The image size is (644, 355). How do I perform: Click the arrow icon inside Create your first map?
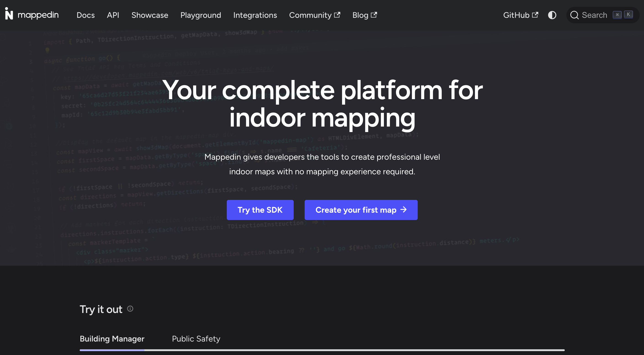pyautogui.click(x=404, y=210)
